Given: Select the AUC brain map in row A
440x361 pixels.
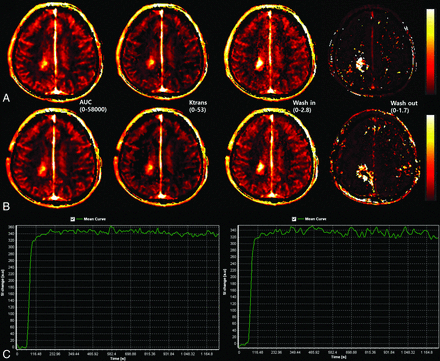Looking at the screenshot, I should pyautogui.click(x=55, y=51).
